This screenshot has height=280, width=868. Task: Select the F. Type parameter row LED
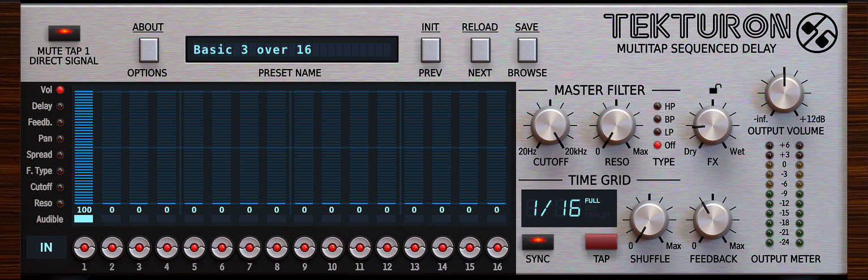[61, 171]
